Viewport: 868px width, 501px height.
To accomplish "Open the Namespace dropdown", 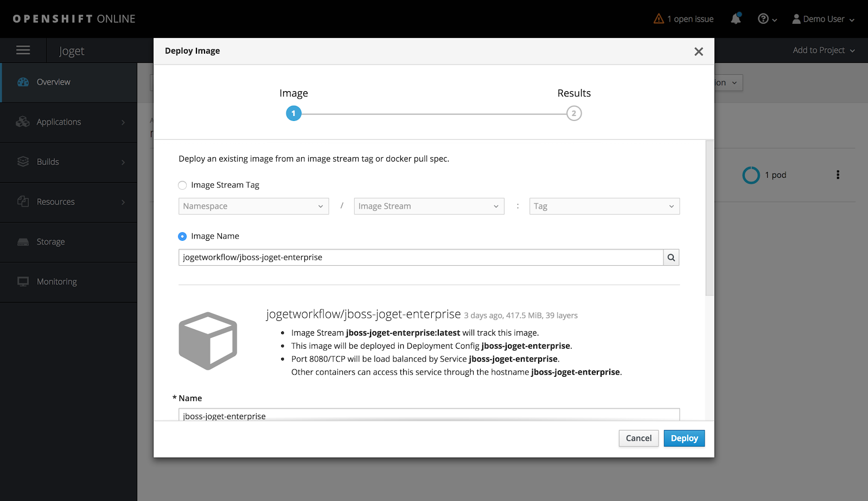I will (x=253, y=206).
